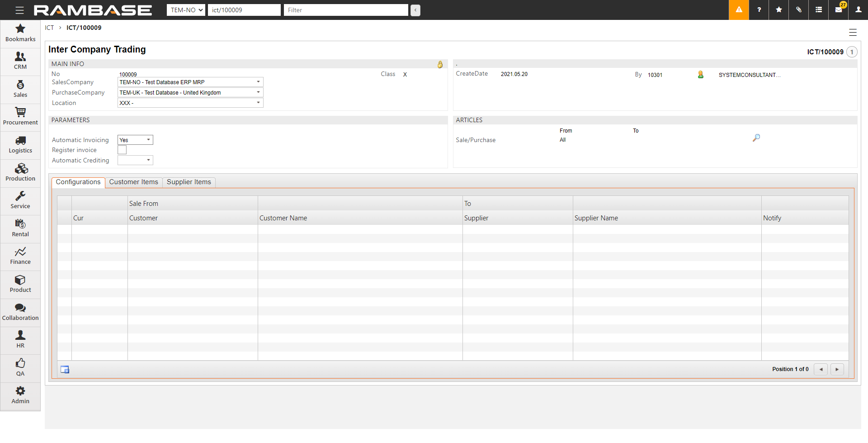Go to the Production module
This screenshot has width=868, height=443.
coord(20,172)
